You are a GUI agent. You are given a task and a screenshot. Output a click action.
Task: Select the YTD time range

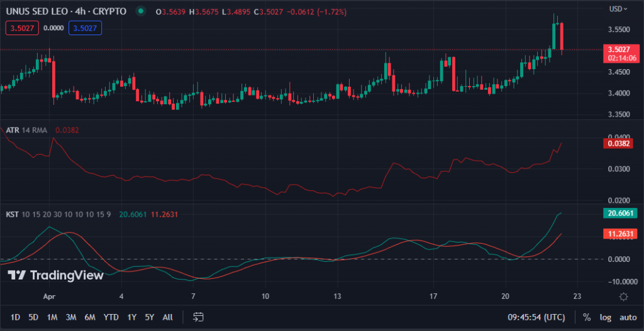111,317
